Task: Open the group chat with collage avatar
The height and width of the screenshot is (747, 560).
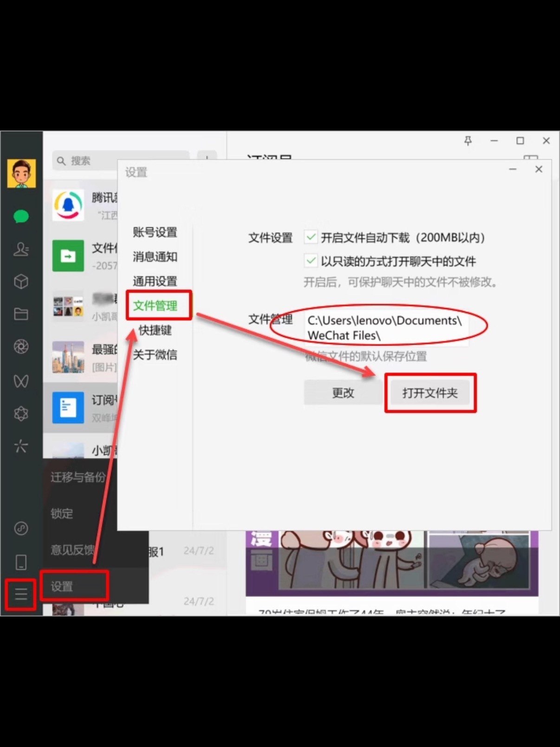Action: [x=68, y=306]
